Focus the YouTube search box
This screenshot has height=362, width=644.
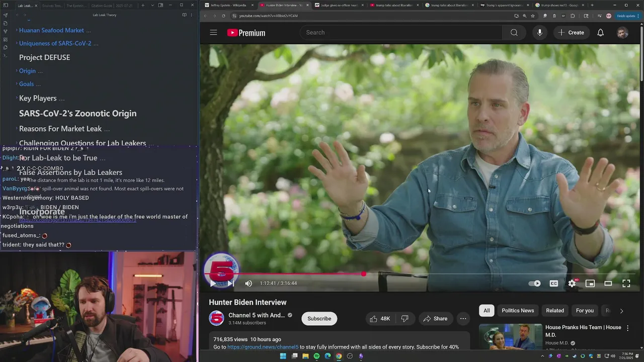click(401, 33)
